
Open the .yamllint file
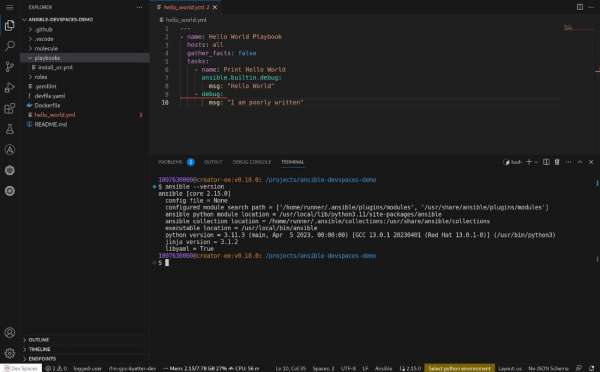(45, 86)
